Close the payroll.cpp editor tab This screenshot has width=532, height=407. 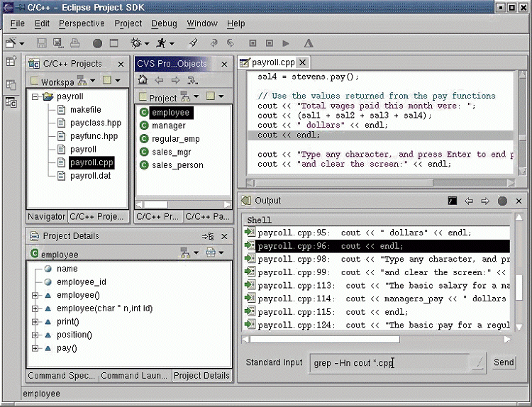303,62
